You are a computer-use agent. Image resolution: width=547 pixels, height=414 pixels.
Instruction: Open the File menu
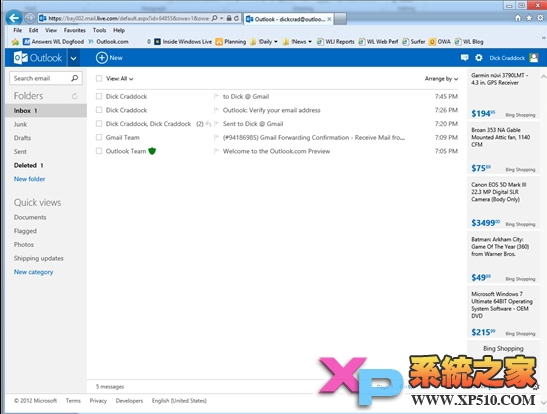pos(17,30)
